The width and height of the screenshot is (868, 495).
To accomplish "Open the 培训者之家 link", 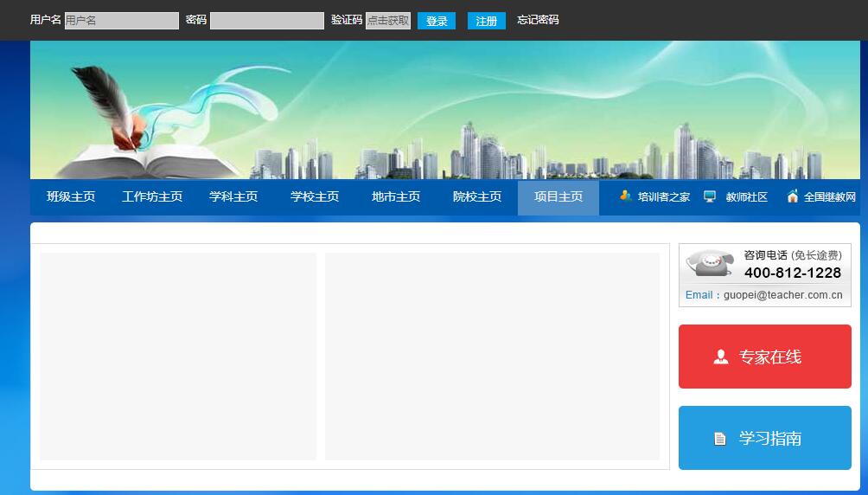I will (664, 196).
